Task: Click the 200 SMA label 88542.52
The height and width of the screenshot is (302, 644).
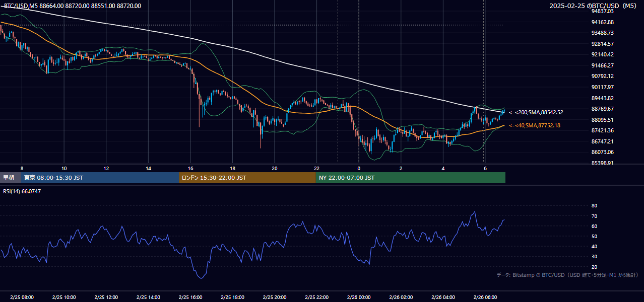Action: point(536,112)
